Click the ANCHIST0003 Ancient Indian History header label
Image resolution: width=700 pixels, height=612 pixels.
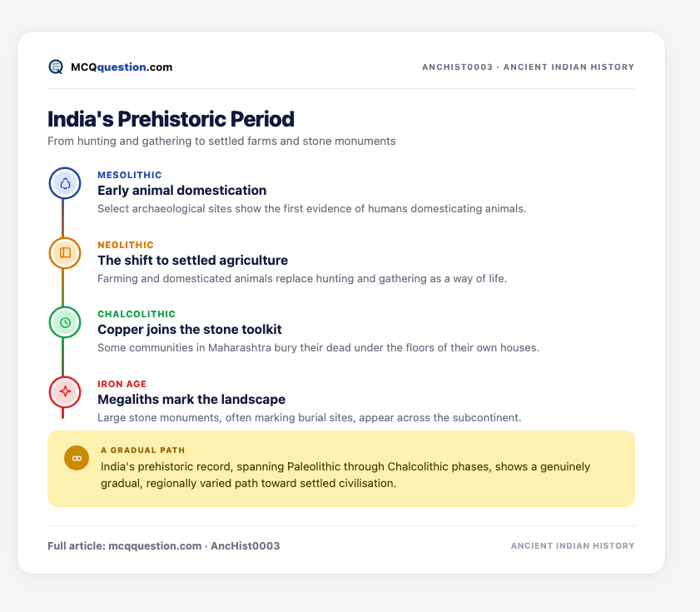[529, 67]
